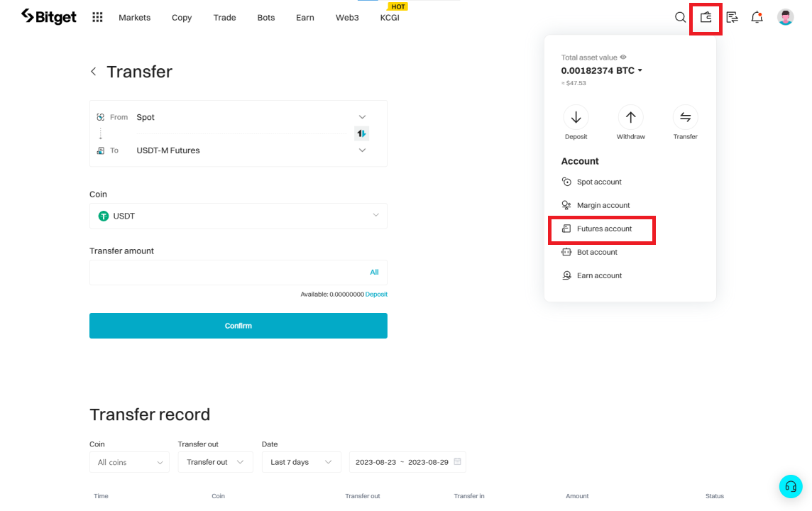Screen dimensions: 812x511
Task: Click the Amount column header
Action: (x=577, y=496)
